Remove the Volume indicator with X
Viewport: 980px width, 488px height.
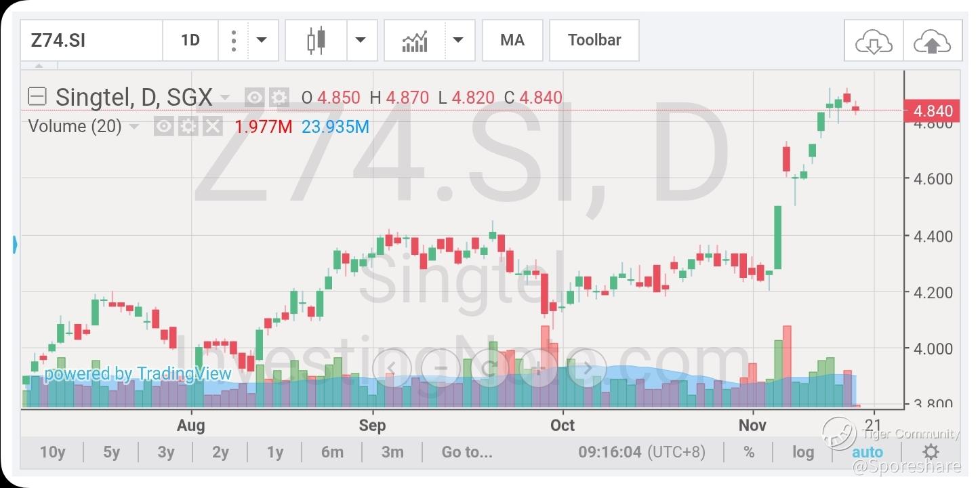point(213,126)
